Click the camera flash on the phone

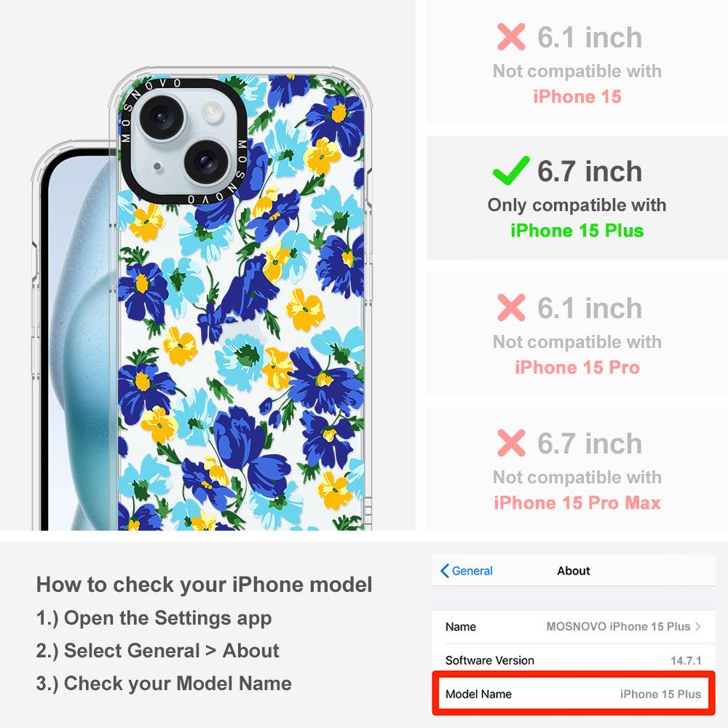point(213,111)
